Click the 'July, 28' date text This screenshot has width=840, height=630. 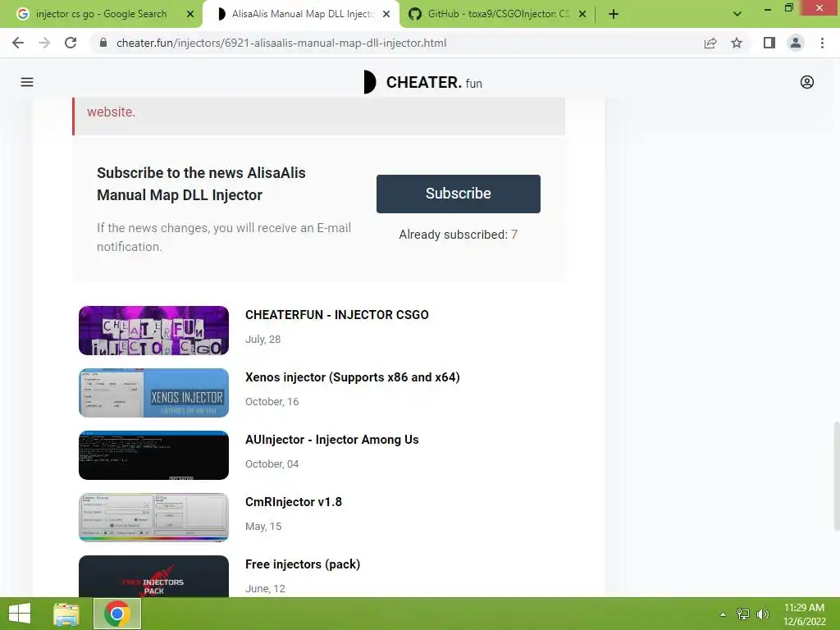click(262, 339)
